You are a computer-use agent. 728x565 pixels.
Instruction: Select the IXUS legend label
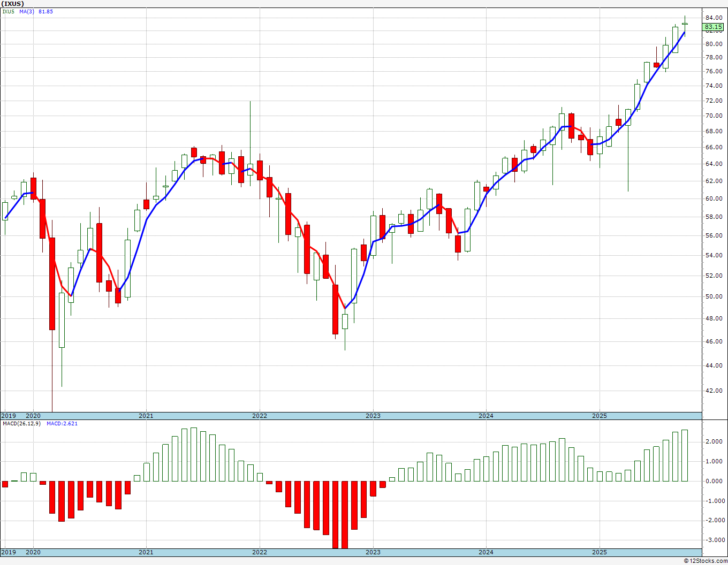click(9, 11)
